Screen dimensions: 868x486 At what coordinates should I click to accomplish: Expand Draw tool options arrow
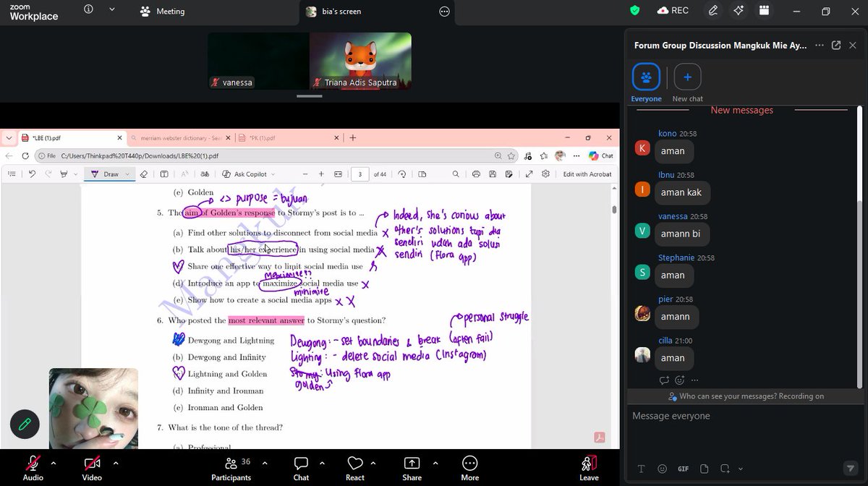click(127, 174)
